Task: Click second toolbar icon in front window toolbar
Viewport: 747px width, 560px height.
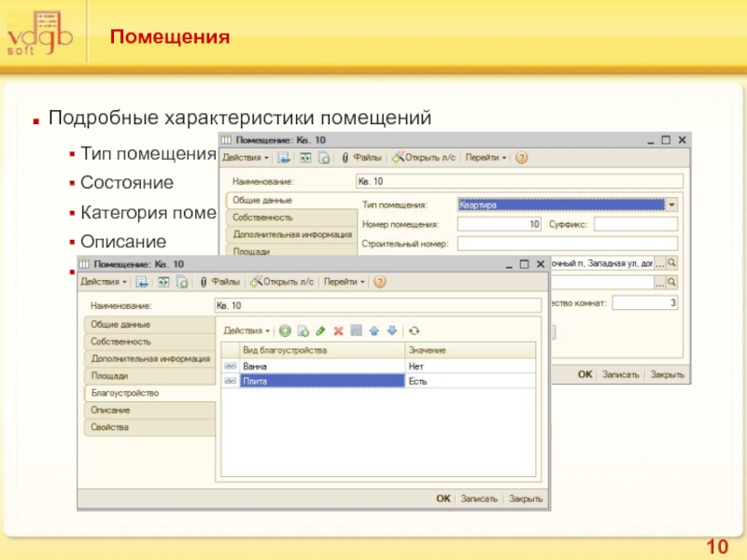Action: [163, 282]
